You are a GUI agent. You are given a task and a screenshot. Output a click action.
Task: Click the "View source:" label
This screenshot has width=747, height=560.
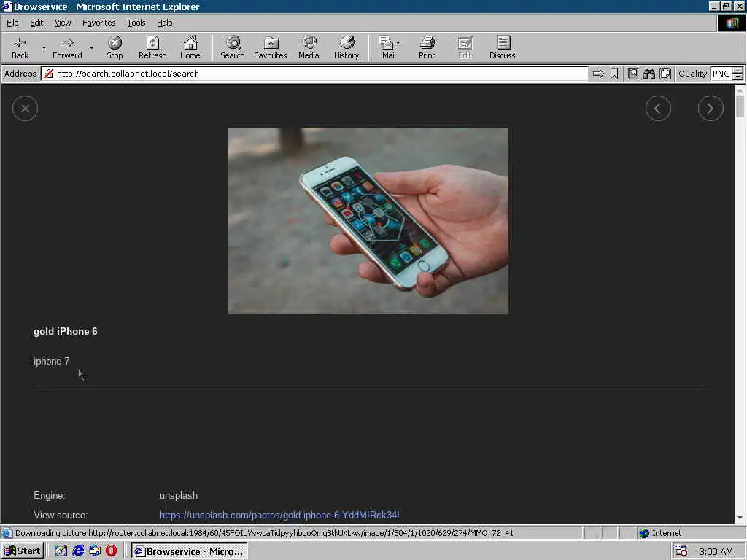pyautogui.click(x=61, y=515)
